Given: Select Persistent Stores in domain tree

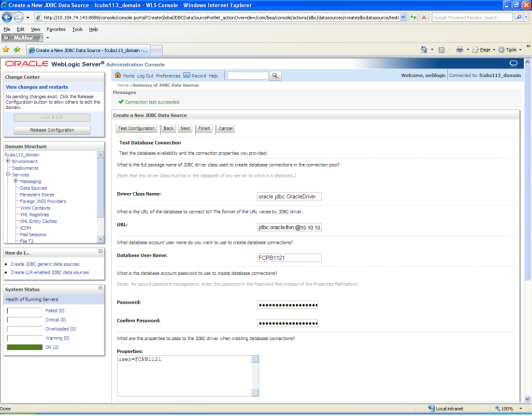Looking at the screenshot, I should [x=37, y=195].
